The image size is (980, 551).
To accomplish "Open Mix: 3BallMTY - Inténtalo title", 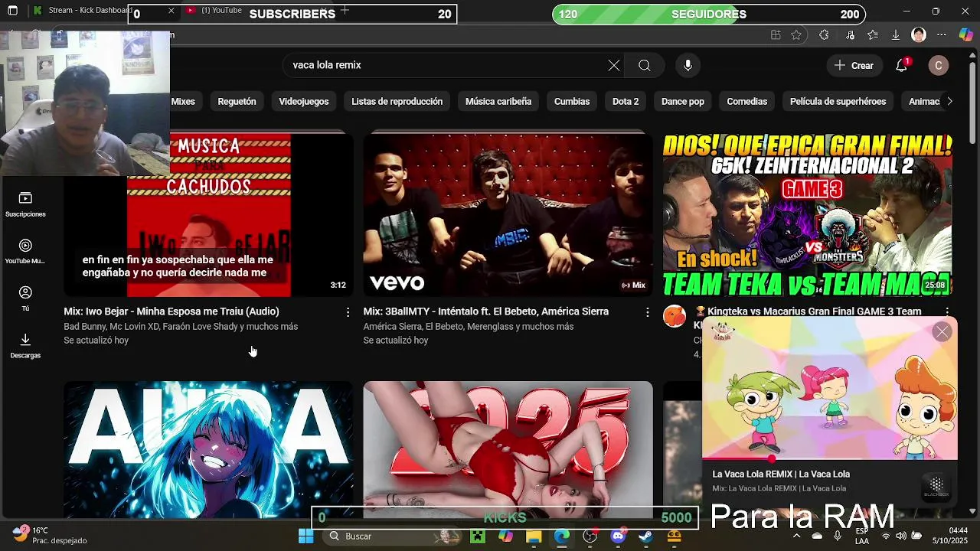I will pyautogui.click(x=486, y=311).
